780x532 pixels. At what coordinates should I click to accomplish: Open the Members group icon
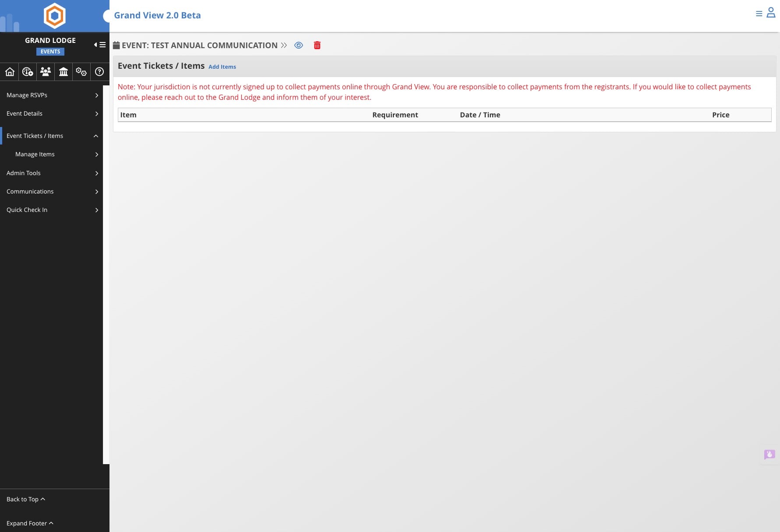[x=46, y=72]
